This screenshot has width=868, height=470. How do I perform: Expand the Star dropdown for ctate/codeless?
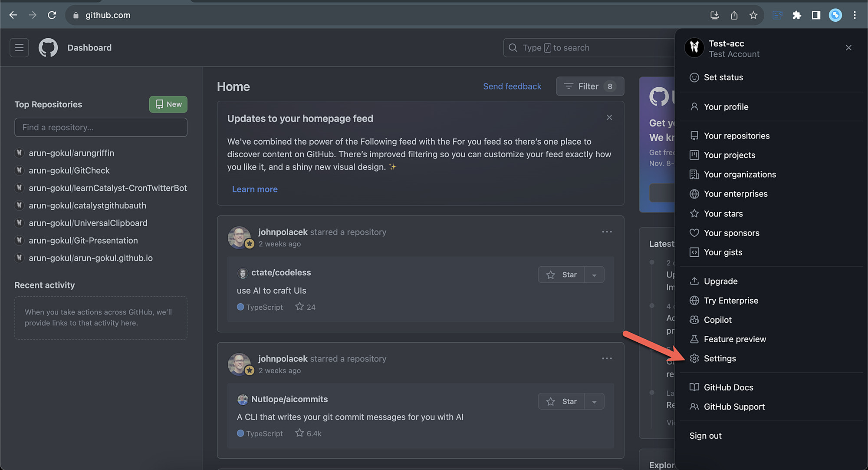[594, 275]
